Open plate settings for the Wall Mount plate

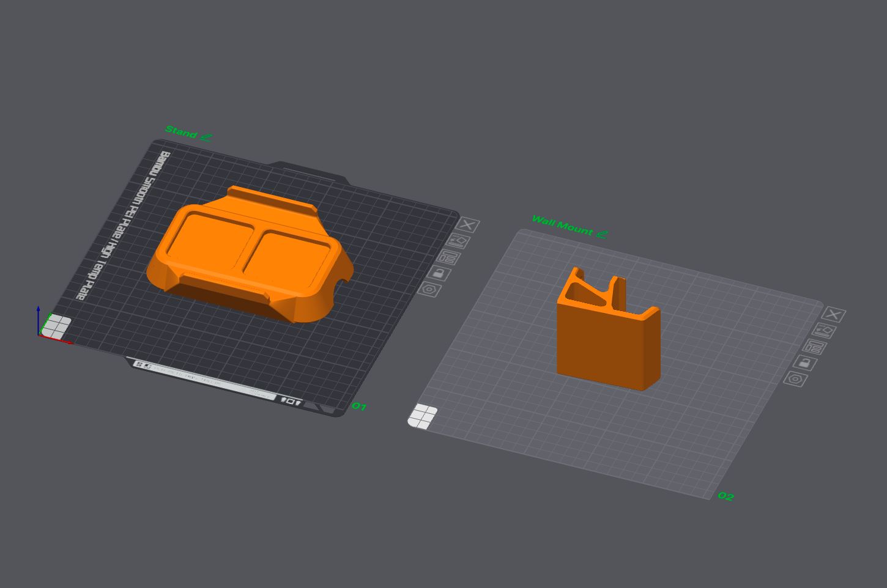click(795, 379)
